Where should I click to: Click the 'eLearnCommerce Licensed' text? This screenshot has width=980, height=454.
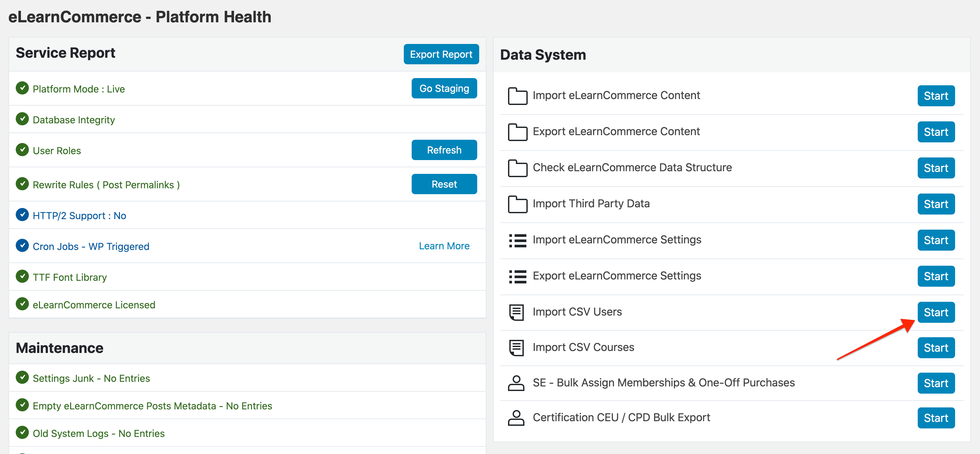(x=94, y=305)
